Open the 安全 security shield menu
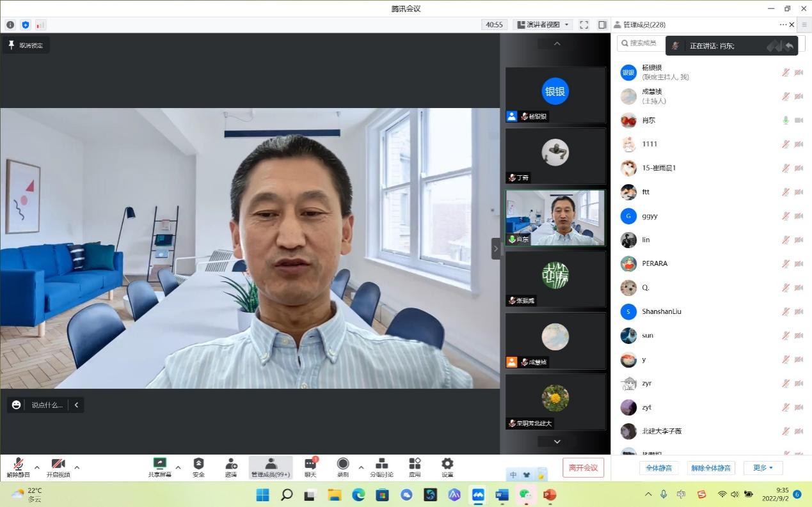812x507 pixels. [198, 467]
